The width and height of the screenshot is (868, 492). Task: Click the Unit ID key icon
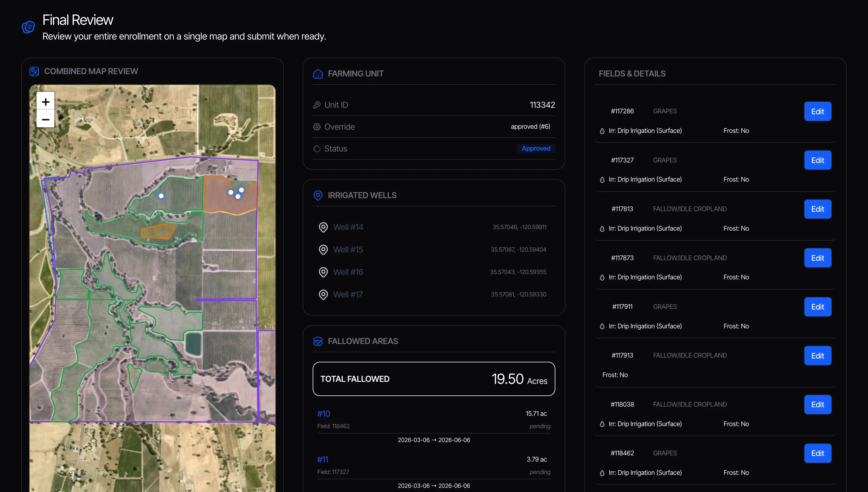point(317,105)
